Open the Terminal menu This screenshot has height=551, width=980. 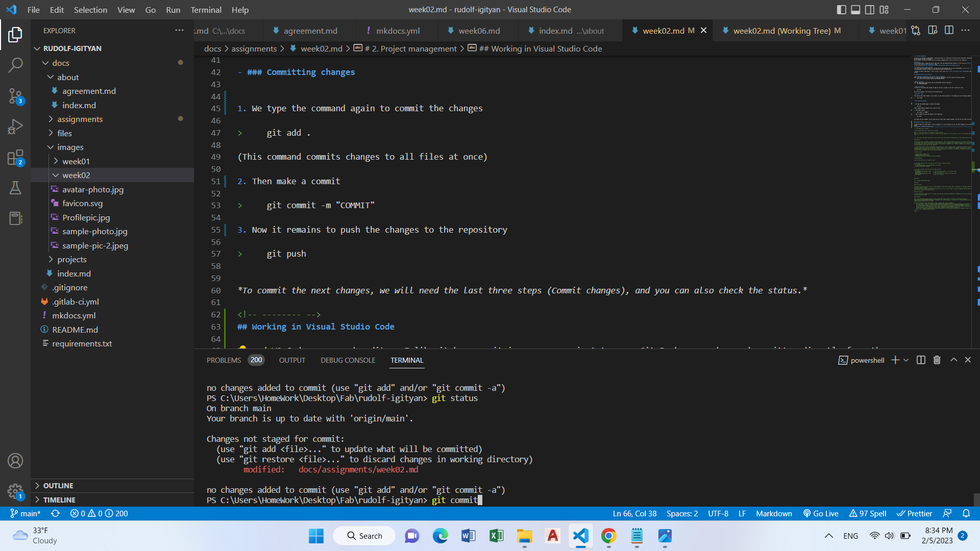click(206, 10)
